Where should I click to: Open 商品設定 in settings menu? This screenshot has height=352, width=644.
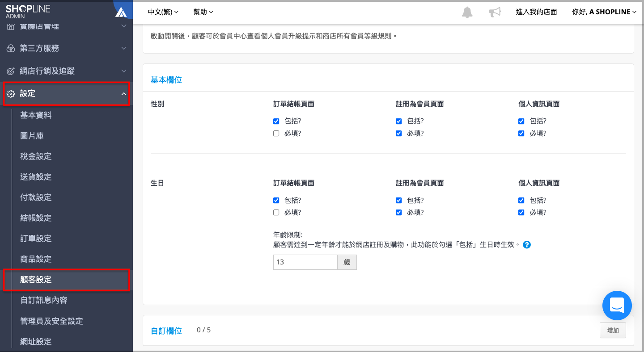click(36, 259)
